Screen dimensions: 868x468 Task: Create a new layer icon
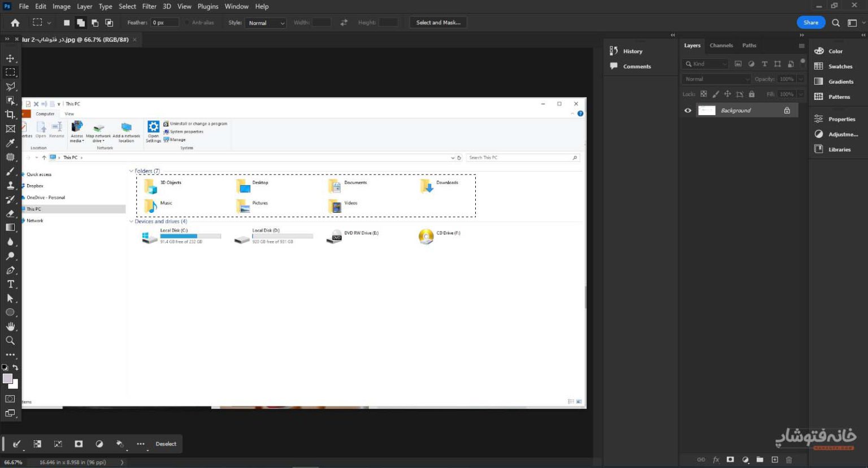[775, 460]
